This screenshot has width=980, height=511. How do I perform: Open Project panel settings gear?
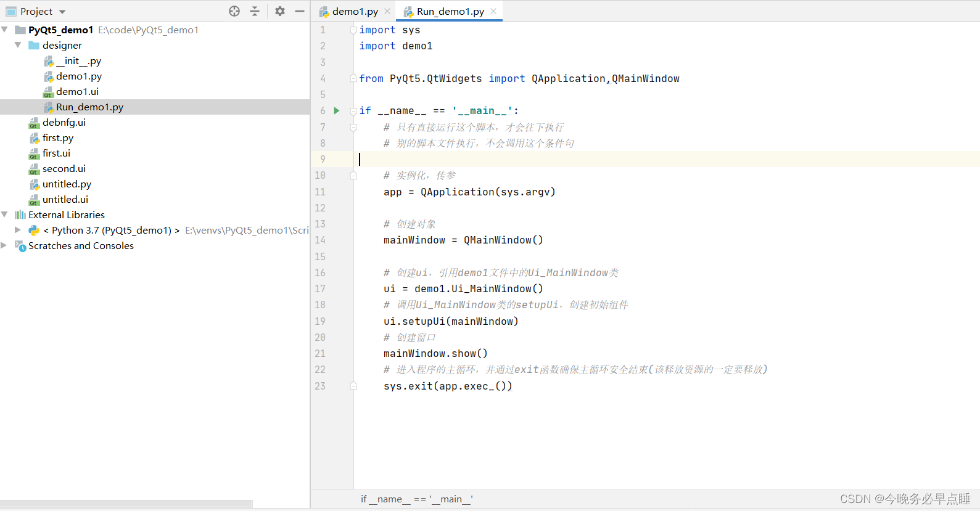[x=280, y=11]
